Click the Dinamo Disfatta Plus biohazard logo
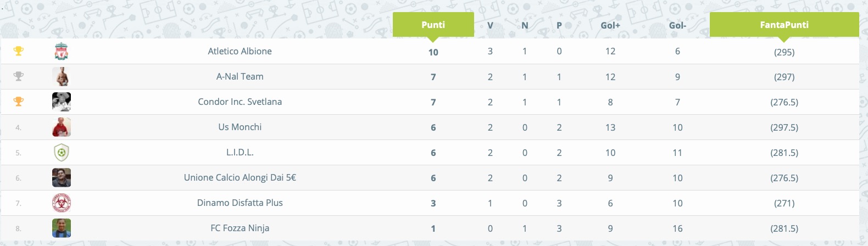This screenshot has width=868, height=246. (x=62, y=203)
